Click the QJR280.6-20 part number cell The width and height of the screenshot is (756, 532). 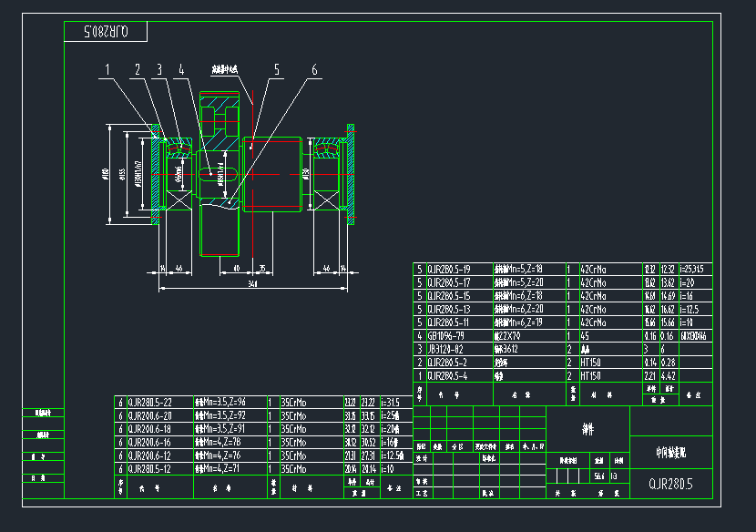pyautogui.click(x=159, y=415)
